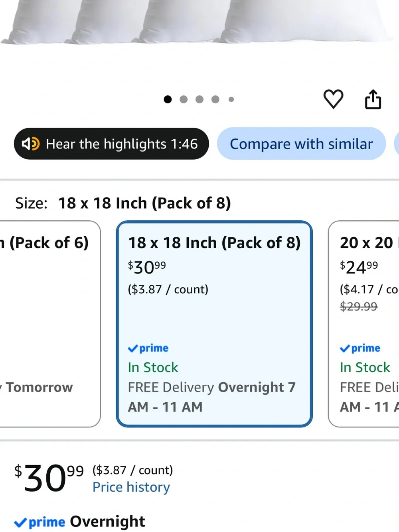
Task: Go to the second image dot indicator
Action: point(184,99)
